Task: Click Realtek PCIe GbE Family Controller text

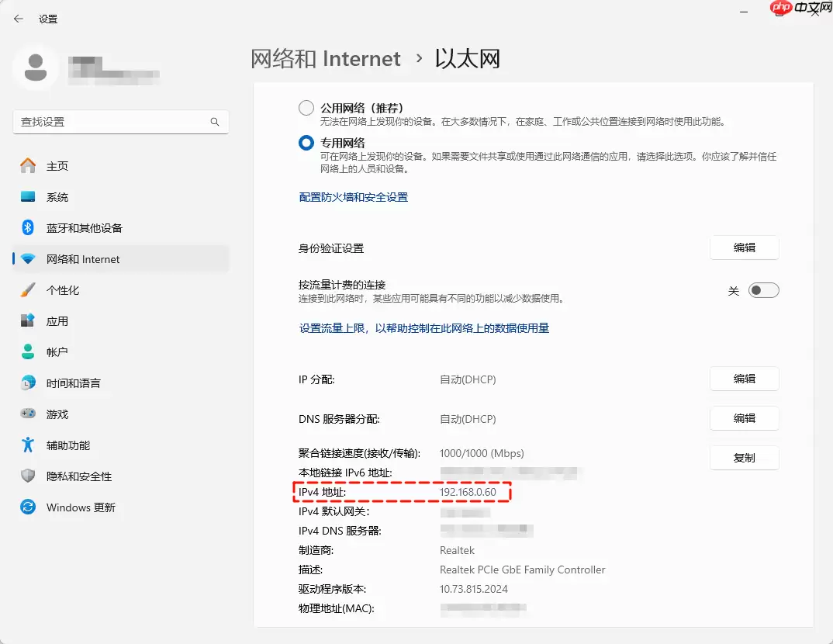Action: (x=522, y=570)
